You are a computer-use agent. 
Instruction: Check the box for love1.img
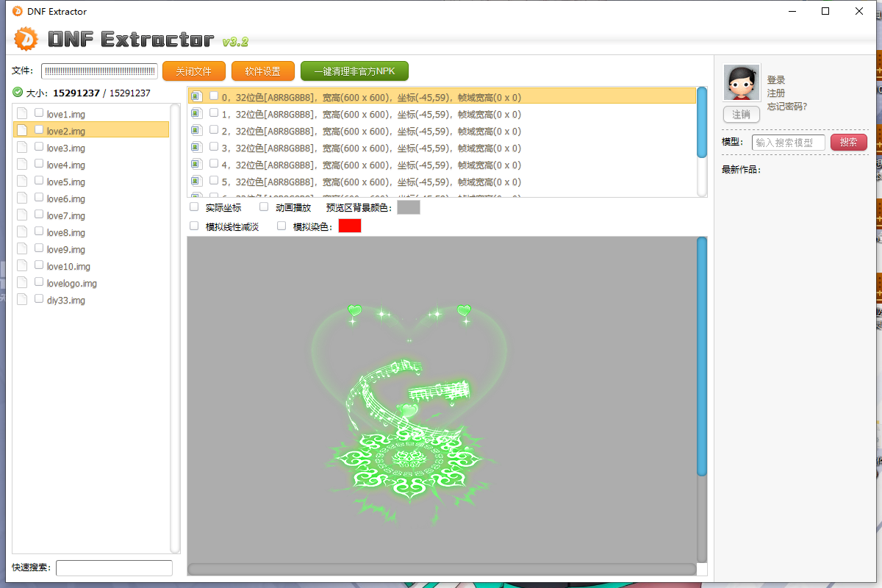(39, 113)
